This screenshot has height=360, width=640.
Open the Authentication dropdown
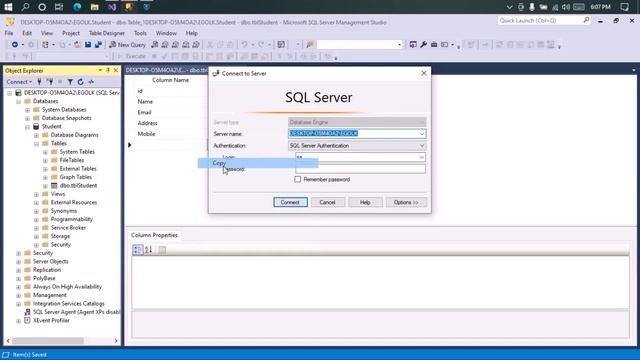pos(422,145)
